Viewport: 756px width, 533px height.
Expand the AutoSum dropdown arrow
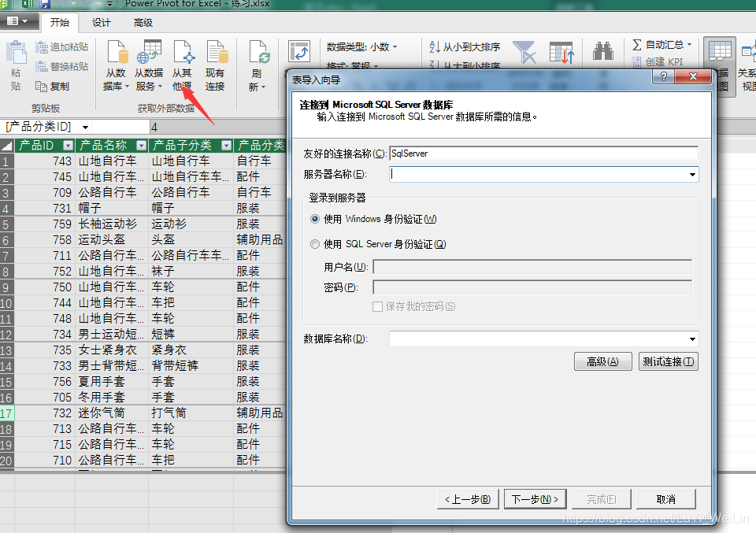(x=690, y=45)
